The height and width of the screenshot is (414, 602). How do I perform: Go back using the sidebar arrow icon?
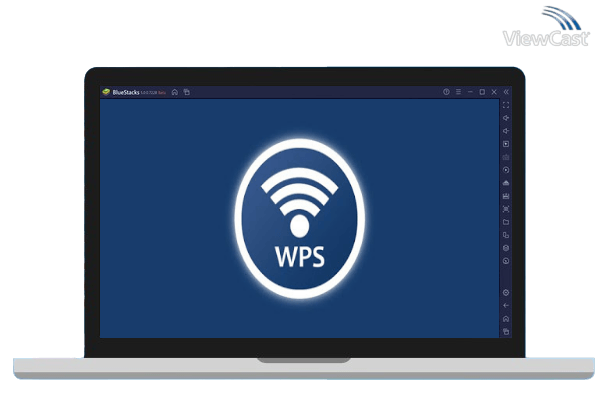coord(506,306)
